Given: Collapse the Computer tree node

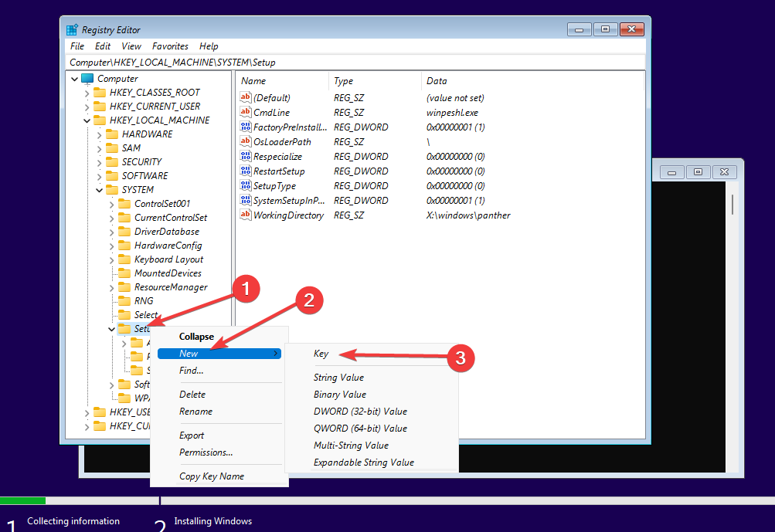Looking at the screenshot, I should pyautogui.click(x=75, y=79).
